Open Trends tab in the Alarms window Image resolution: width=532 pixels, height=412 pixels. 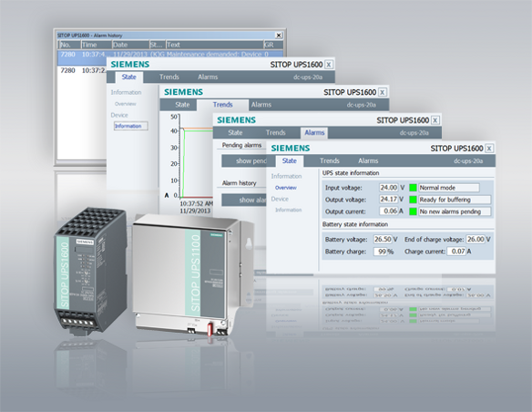275,133
